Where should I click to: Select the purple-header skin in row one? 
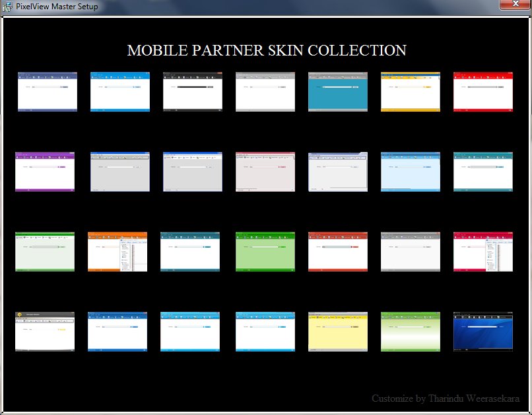click(x=47, y=91)
